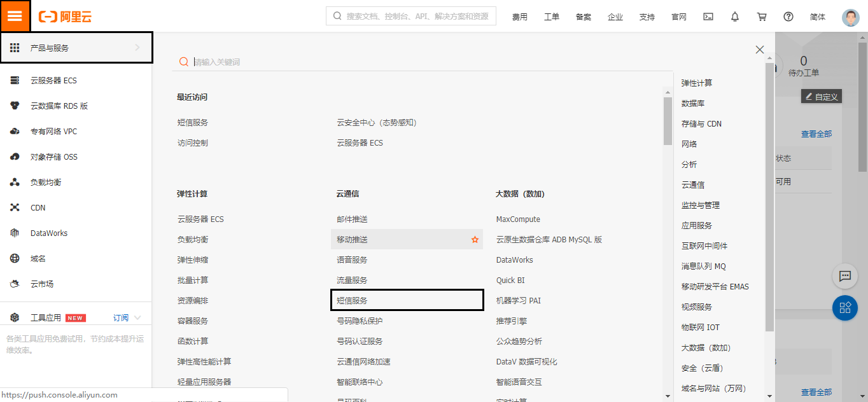868x402 pixels.
Task: Click the 负载均衡 sidebar icon
Action: 15,183
